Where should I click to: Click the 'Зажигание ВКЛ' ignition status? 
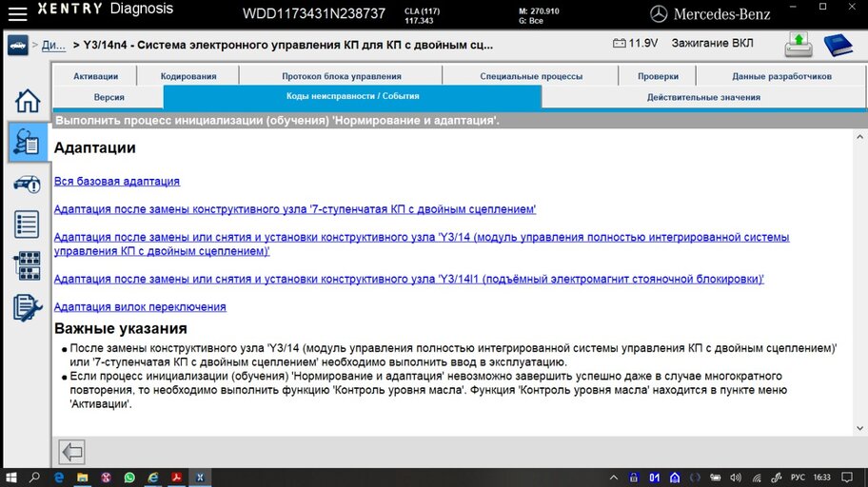coord(712,43)
